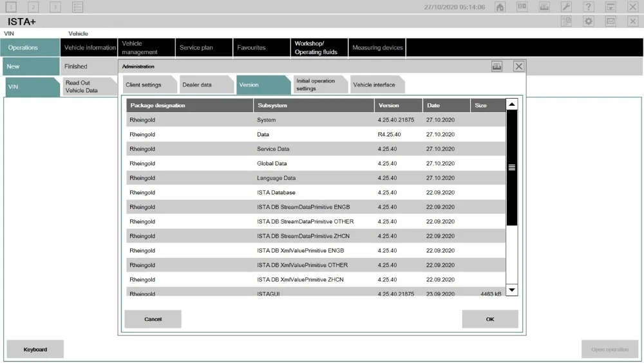Click the scrollbar thumb grip
The height and width of the screenshot is (363, 644).
[x=512, y=168]
